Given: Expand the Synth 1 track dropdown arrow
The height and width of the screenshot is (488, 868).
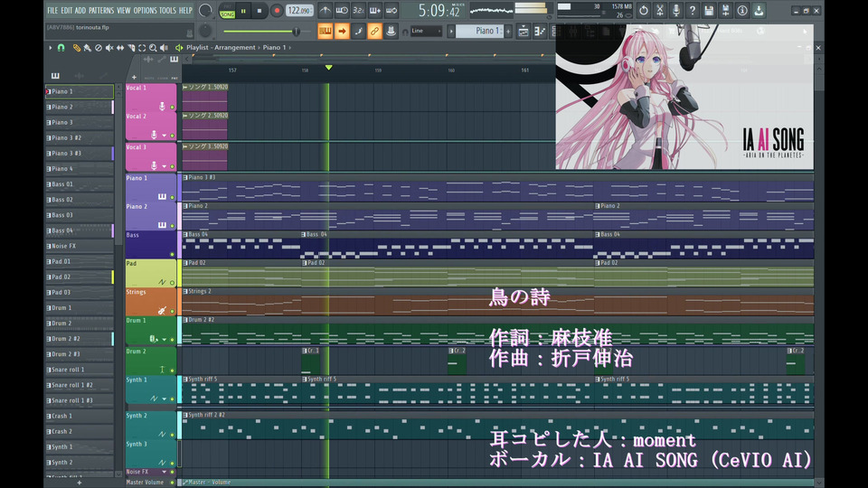Looking at the screenshot, I should coord(164,399).
